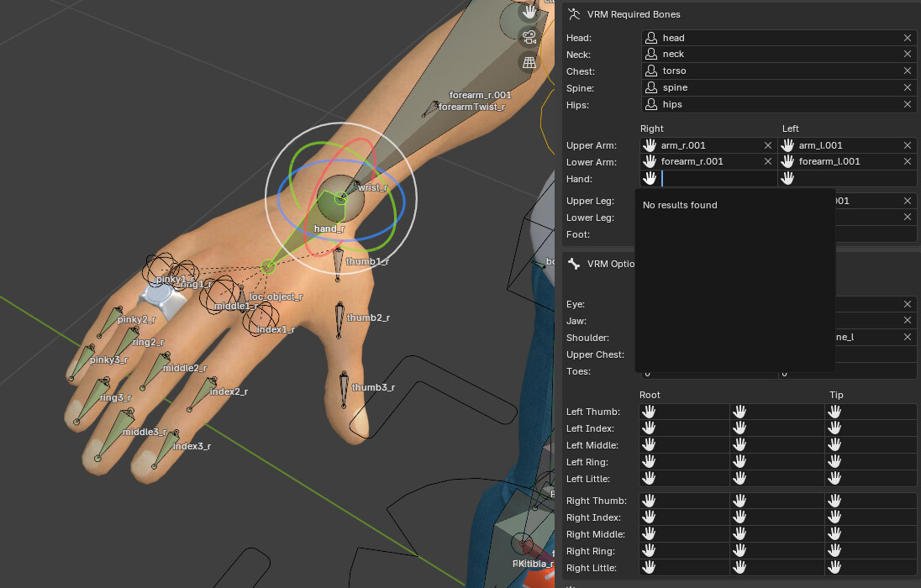
Task: Click the bone icon beside VRM Optional header
Action: click(574, 264)
